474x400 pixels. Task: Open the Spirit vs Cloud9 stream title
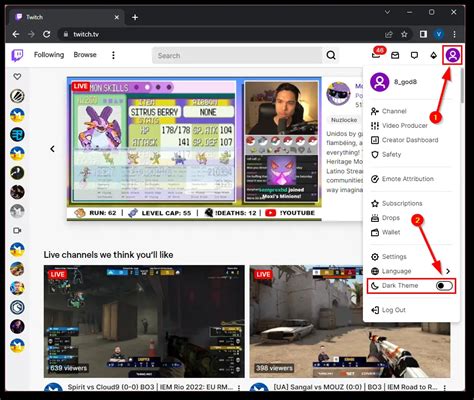(150, 387)
